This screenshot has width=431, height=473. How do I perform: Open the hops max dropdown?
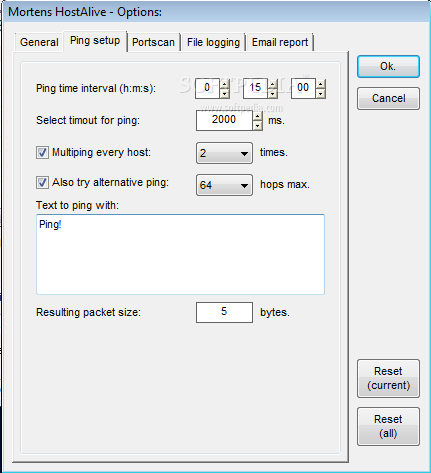point(224,185)
